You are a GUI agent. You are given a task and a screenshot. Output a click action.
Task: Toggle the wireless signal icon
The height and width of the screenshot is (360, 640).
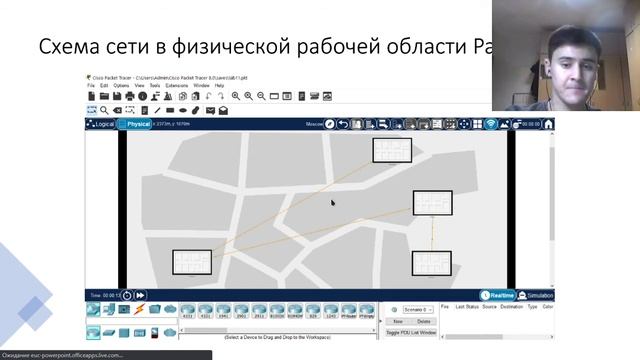pos(491,124)
